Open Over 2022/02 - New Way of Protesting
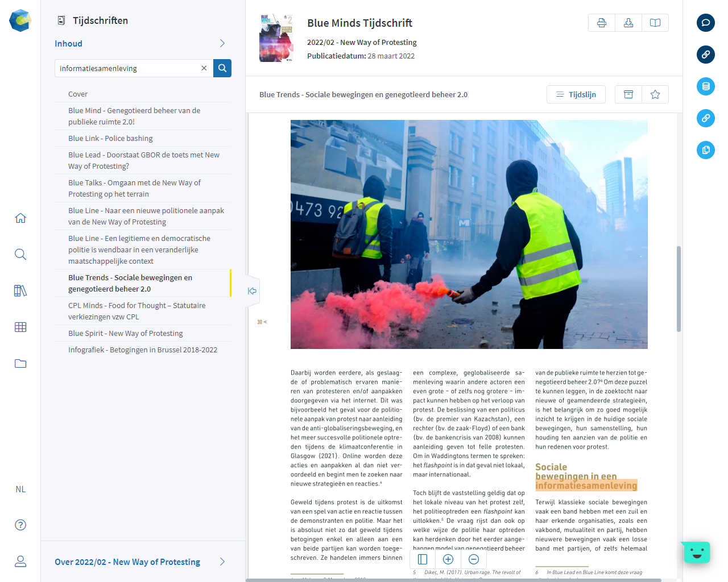This screenshot has width=728, height=582. (x=127, y=562)
